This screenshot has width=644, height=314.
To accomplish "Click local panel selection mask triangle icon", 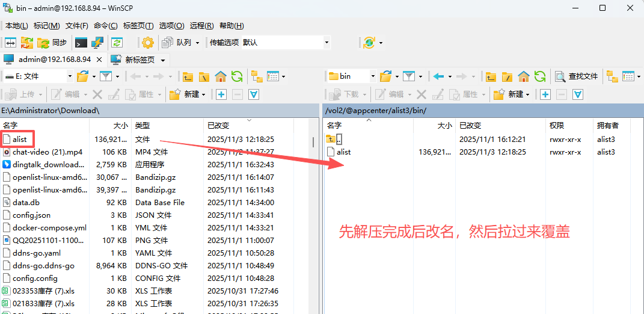I will point(254,94).
